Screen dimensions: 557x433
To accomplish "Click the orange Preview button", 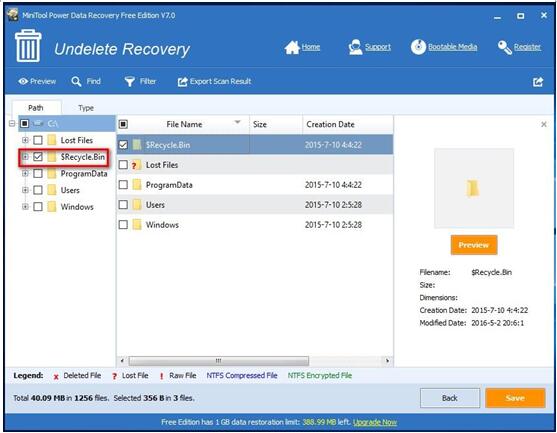I will pos(474,245).
